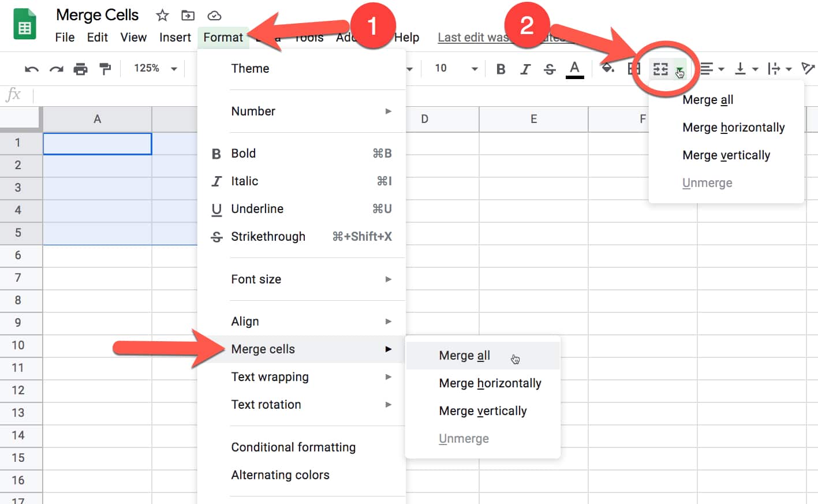The image size is (818, 504).
Task: Click the cloud save status icon
Action: pyautogui.click(x=214, y=16)
